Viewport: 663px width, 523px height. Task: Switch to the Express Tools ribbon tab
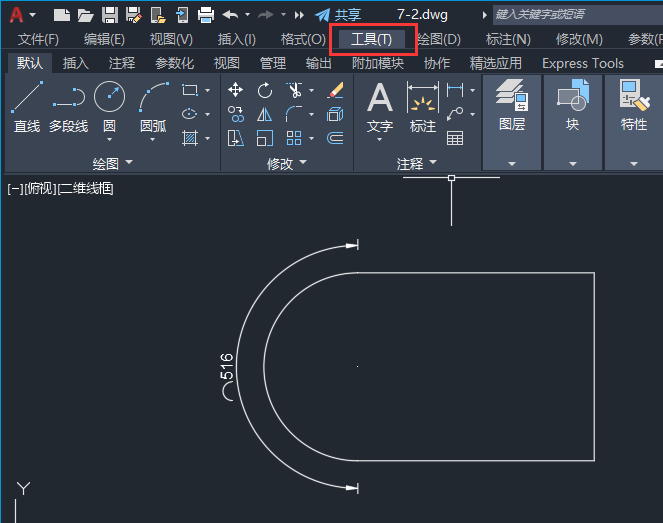[x=583, y=63]
